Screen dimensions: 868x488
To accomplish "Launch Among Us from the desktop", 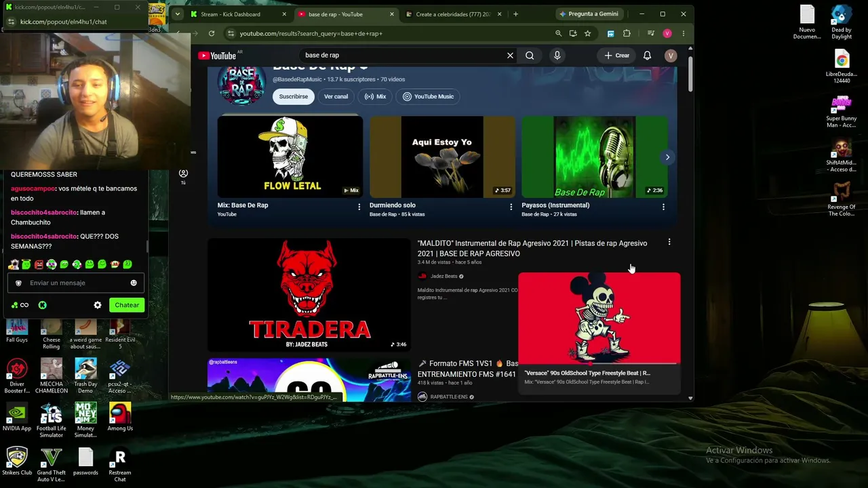I will (x=120, y=417).
